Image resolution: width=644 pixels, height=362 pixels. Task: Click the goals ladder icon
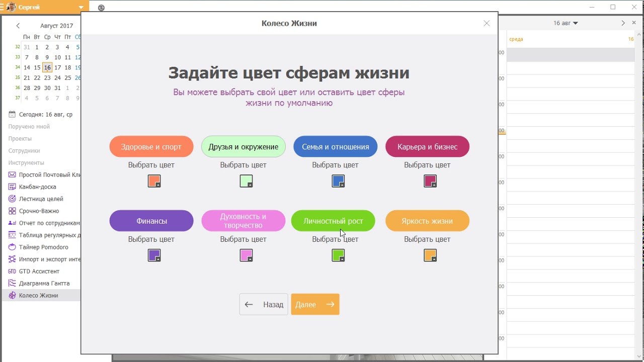click(12, 199)
